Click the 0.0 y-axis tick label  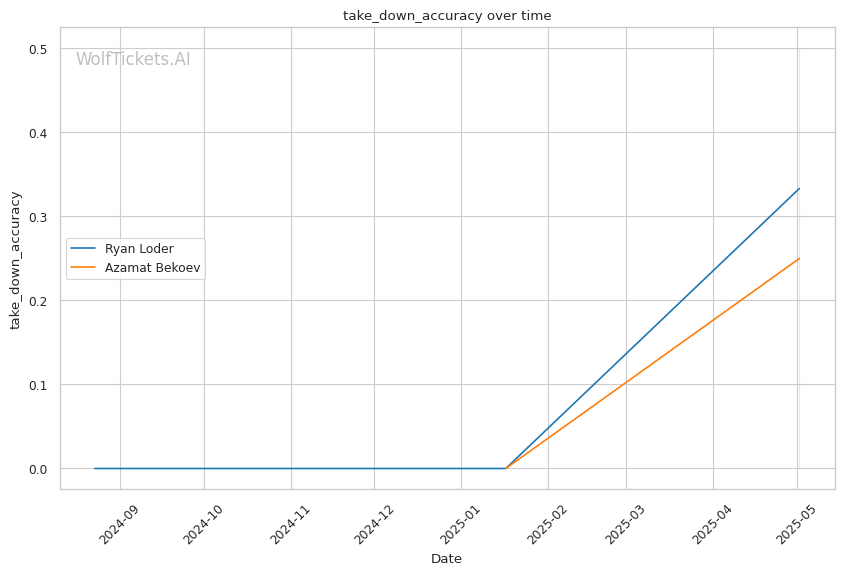[40, 469]
